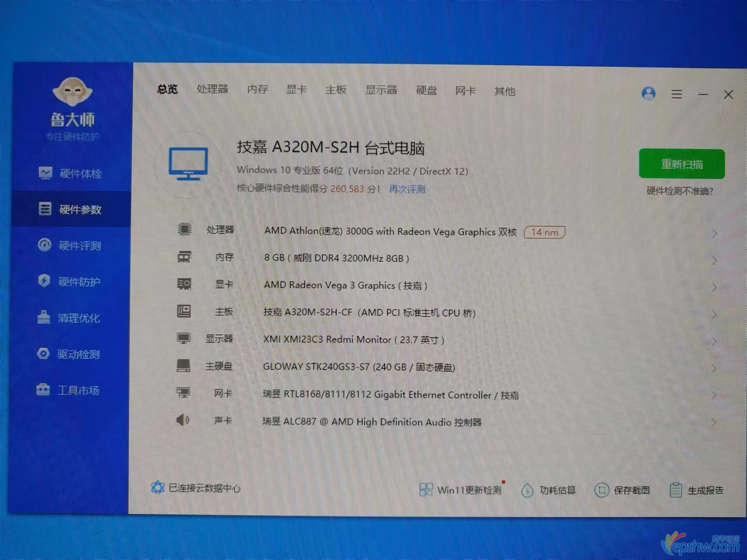The width and height of the screenshot is (747, 560).
Task: Click the 处理器 CPU chip icon
Action: coord(184,229)
